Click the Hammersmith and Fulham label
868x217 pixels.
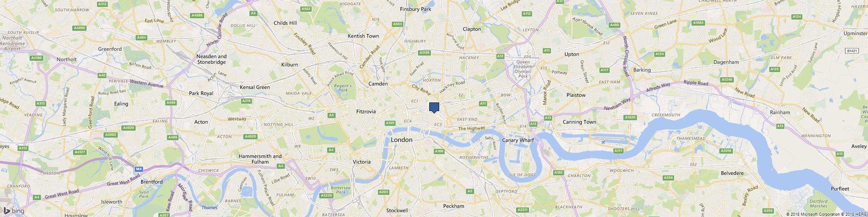click(x=260, y=159)
